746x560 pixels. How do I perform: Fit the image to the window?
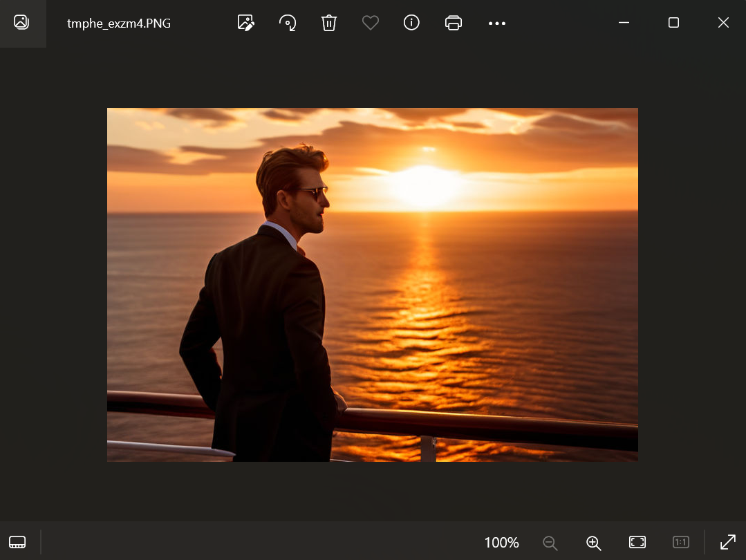tap(637, 542)
